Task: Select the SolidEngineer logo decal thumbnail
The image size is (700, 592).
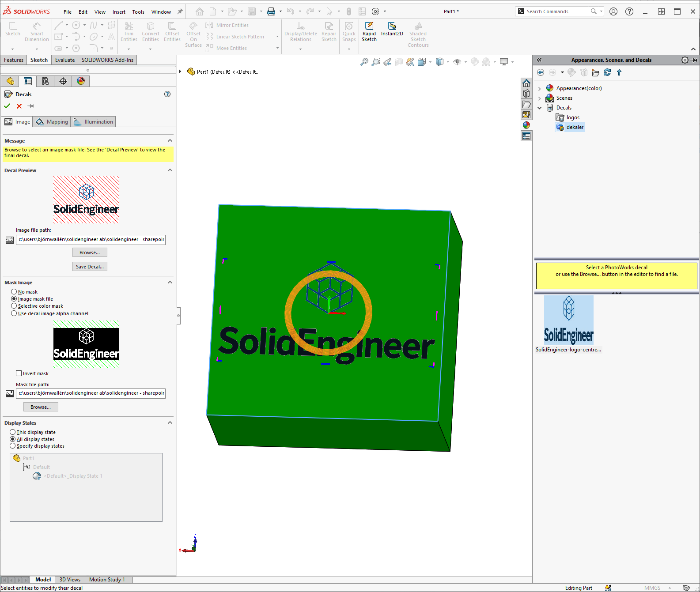Action: [568, 320]
